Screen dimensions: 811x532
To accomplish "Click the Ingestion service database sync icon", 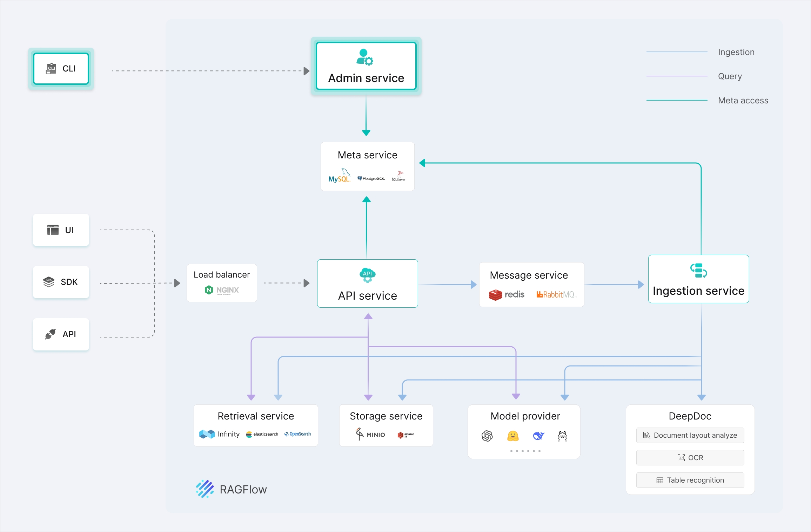I will (x=698, y=271).
